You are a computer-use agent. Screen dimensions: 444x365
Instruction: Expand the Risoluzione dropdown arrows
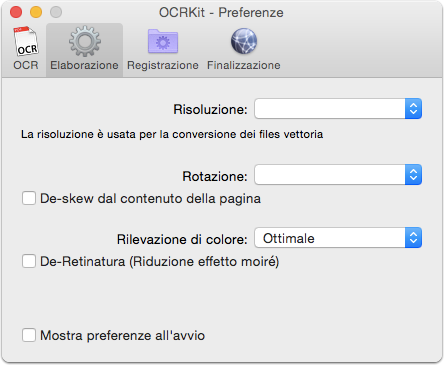(x=413, y=109)
